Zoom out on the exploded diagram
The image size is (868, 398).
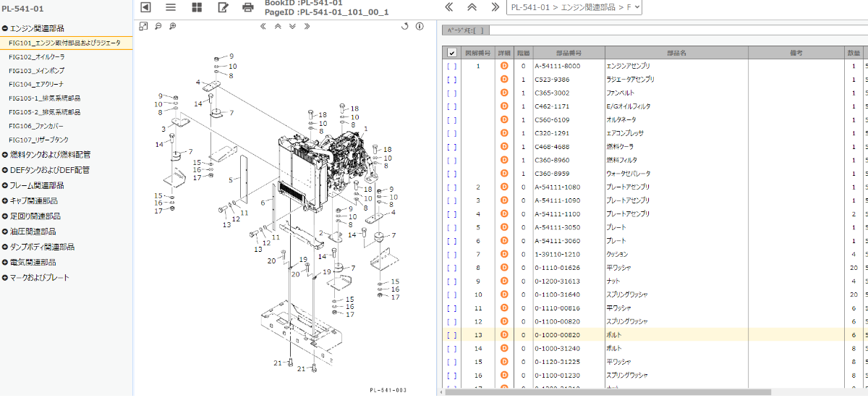click(158, 26)
